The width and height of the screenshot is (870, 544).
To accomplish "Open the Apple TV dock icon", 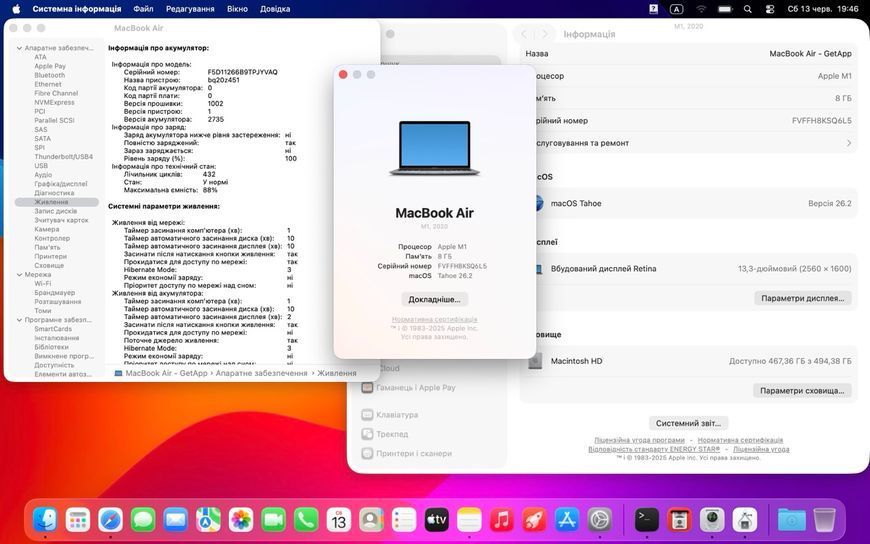I will [437, 520].
